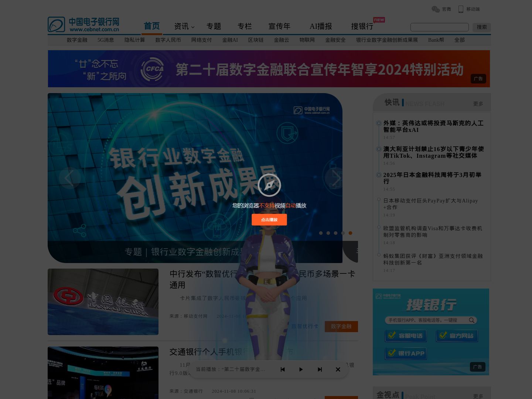The width and height of the screenshot is (532, 399).
Task: Open the 搜银行 menu item
Action: 362,26
